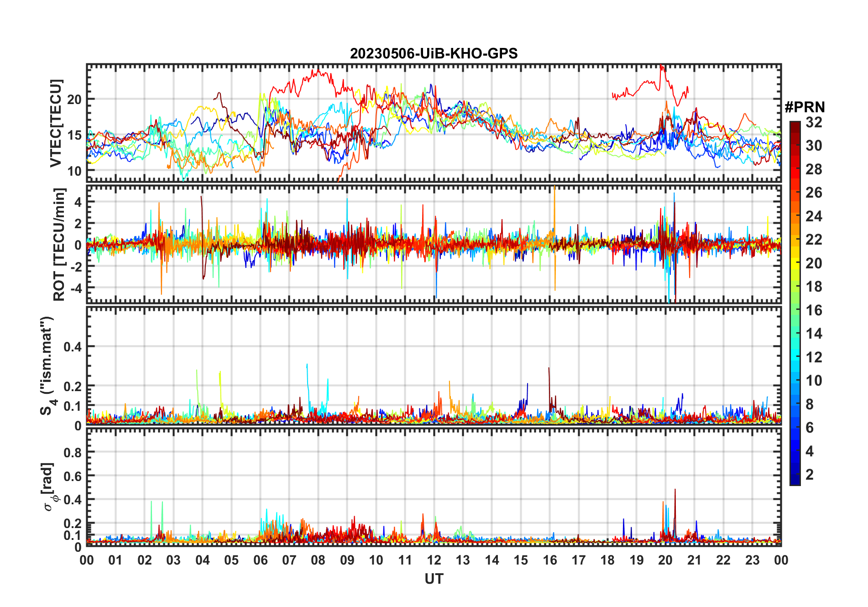Click colorbar tick label 16
Viewport: 868px width, 607px height.
pos(814,310)
